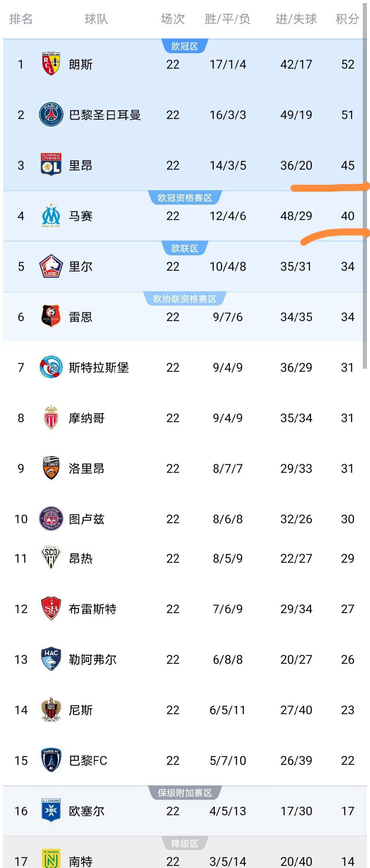Select the 布雷斯特 team name
The image size is (370, 868).
92,609
